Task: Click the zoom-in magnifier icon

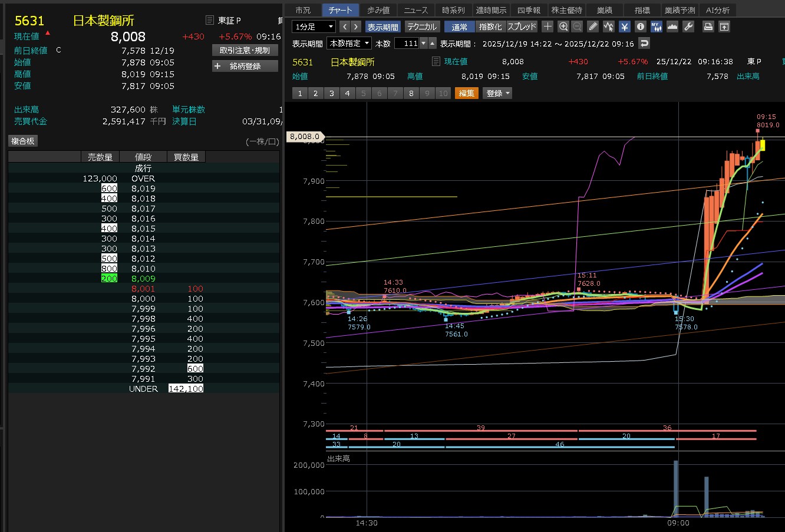Action: (563, 27)
